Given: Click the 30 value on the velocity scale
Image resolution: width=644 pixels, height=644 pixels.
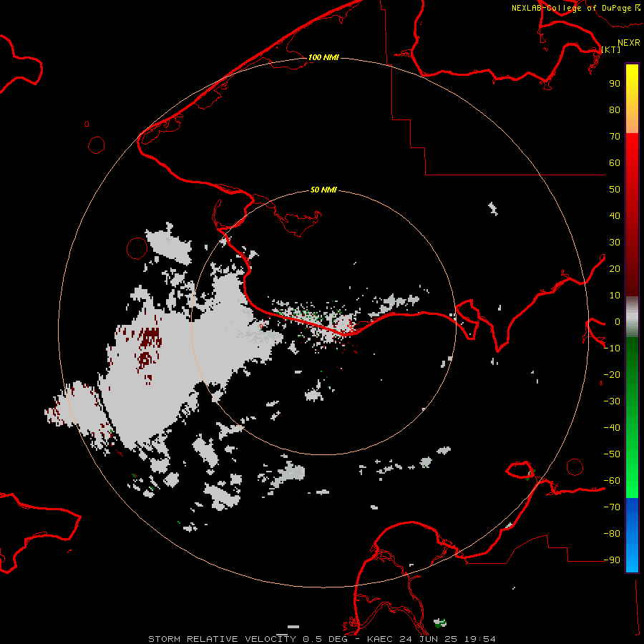Looking at the screenshot, I should [x=615, y=243].
